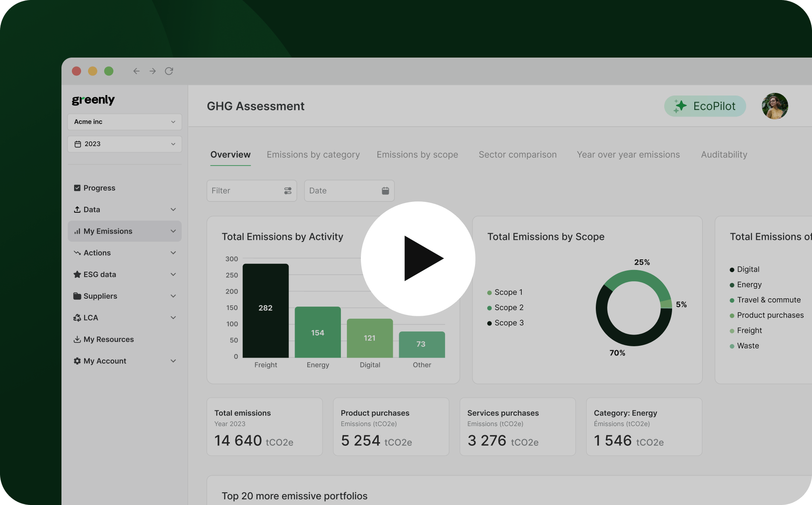Viewport: 812px width, 505px height.
Task: Click the Total emissions 14 640 tCO2e card
Action: (265, 427)
